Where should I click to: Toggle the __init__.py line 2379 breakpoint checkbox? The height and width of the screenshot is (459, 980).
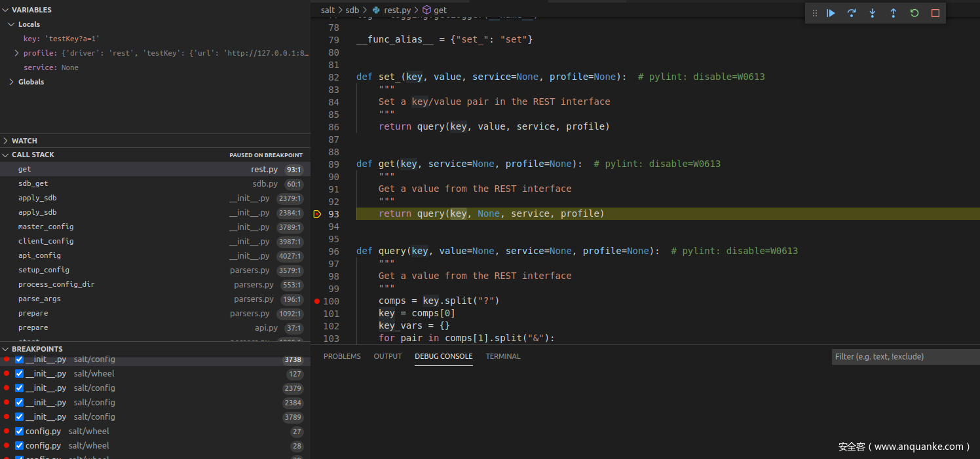[19, 388]
